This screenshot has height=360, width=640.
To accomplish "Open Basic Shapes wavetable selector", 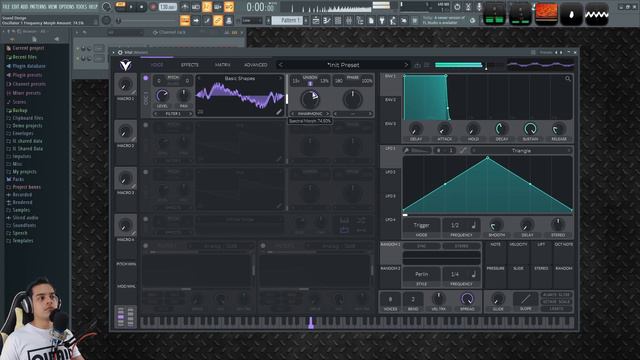I will point(240,78).
